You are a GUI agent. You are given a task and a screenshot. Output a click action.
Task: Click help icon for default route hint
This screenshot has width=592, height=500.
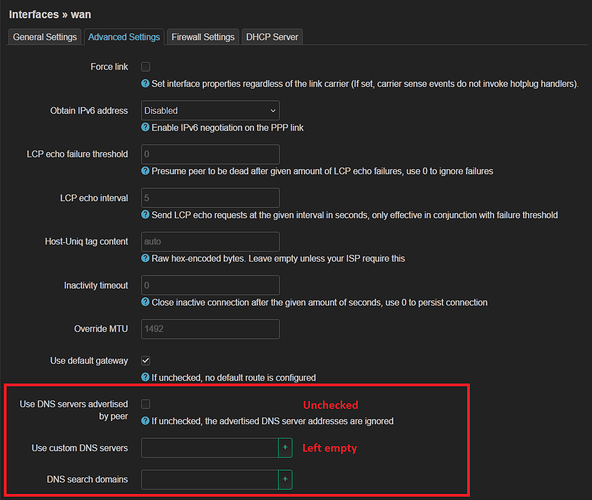pyautogui.click(x=145, y=377)
